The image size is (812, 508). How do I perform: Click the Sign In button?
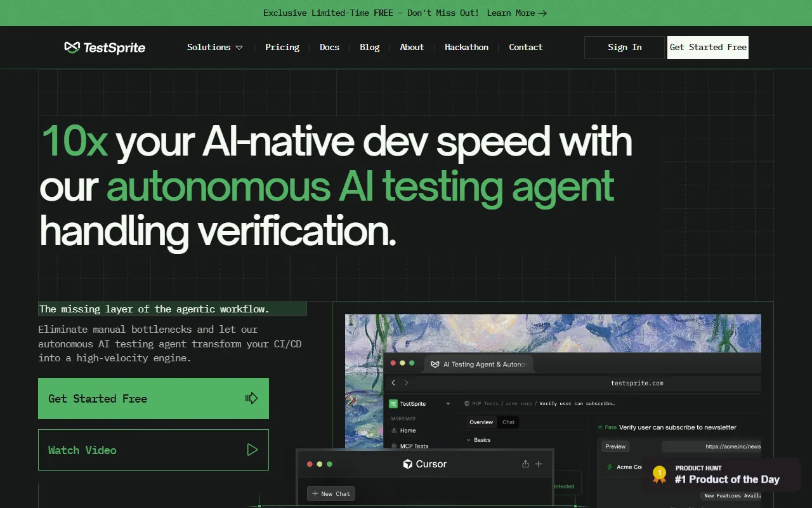point(624,48)
